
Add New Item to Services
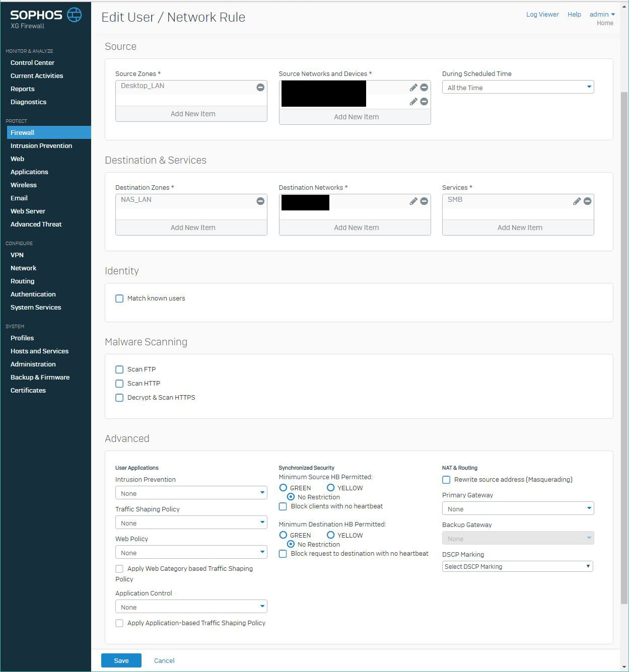(518, 228)
